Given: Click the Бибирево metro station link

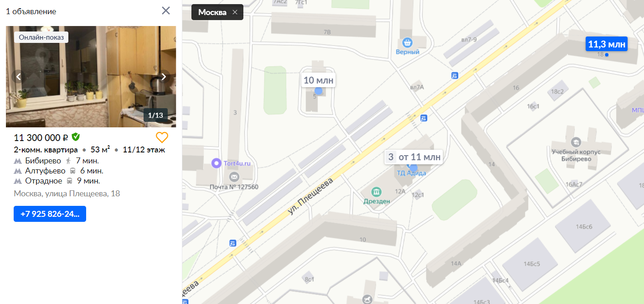Looking at the screenshot, I should tap(43, 161).
